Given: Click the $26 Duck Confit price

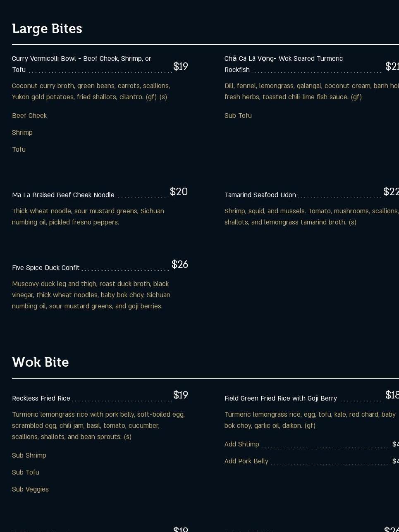Looking at the screenshot, I should point(180,265).
